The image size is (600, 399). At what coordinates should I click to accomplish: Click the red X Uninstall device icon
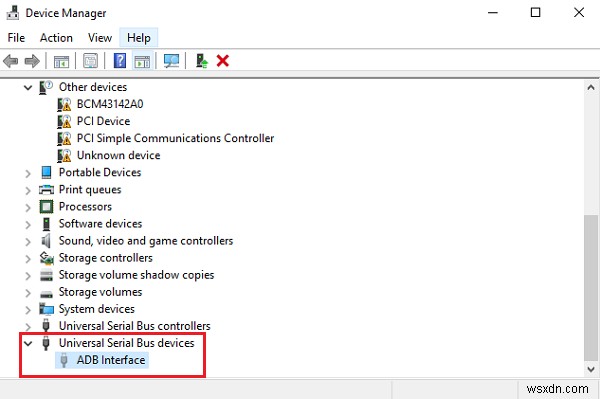(222, 61)
